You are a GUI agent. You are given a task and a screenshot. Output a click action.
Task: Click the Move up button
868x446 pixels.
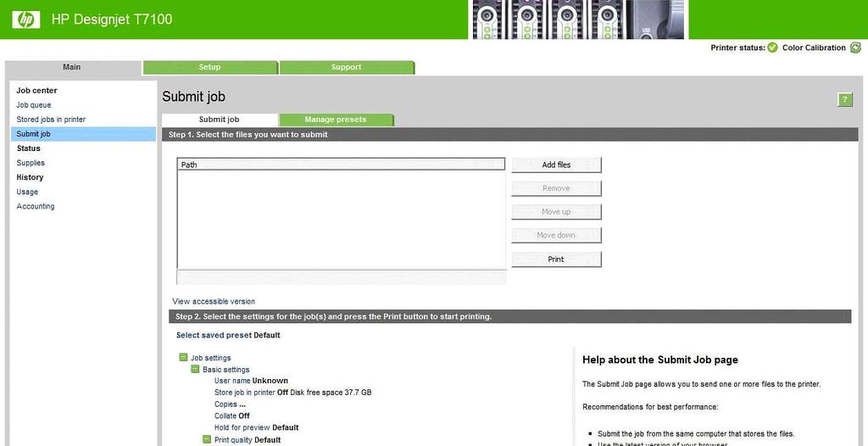click(556, 212)
